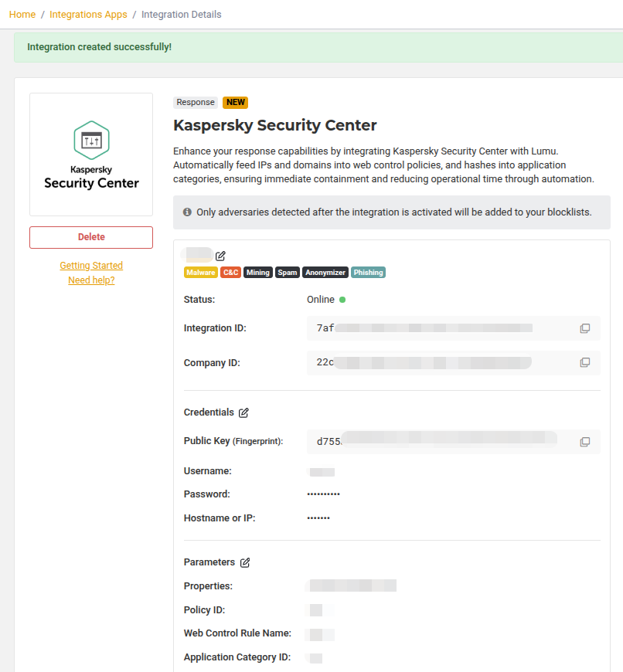623x672 pixels.
Task: Click the C&C tag
Action: tap(231, 273)
